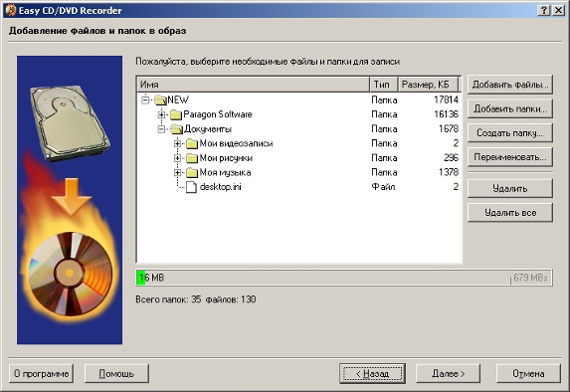Click the desktop.ini file icon
This screenshot has width=570, height=392.
(191, 187)
